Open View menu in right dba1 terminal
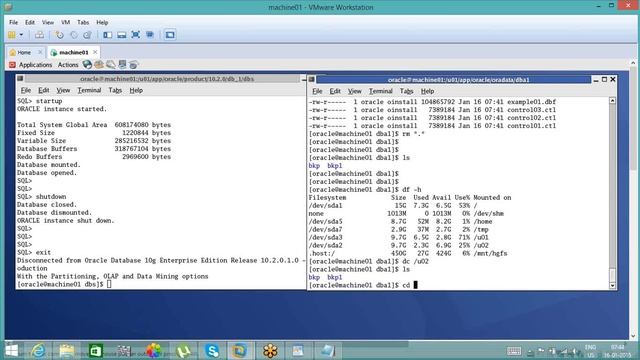Image resolution: width=640 pixels, height=360 pixels. pos(354,91)
